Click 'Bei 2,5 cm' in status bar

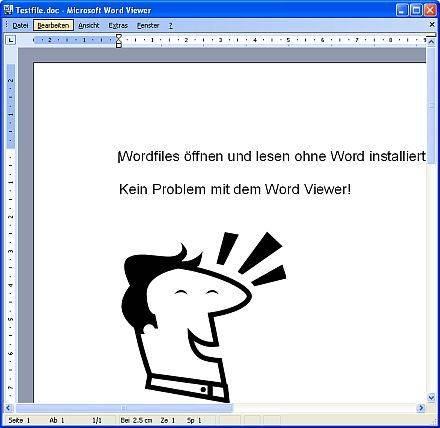point(136,420)
